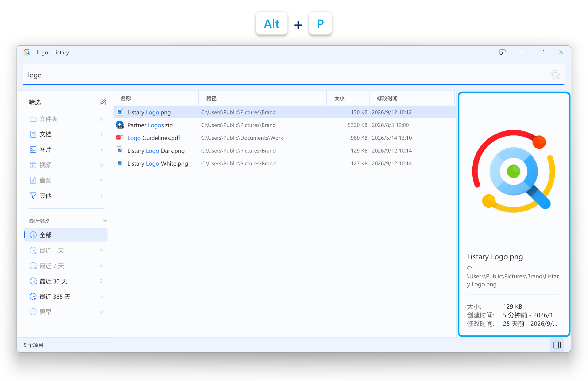Select the 图片 images filter
This screenshot has height=381, width=588.
click(66, 150)
